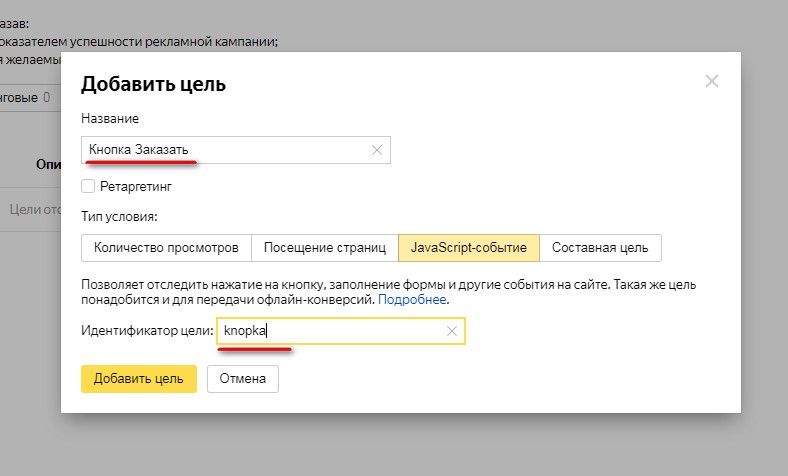Click the Название field label

pos(110,119)
